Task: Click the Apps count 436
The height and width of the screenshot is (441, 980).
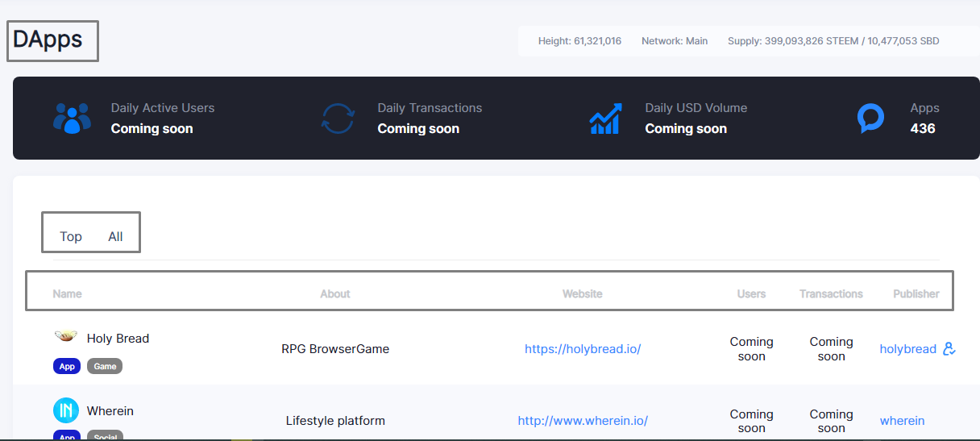Action: tap(923, 128)
